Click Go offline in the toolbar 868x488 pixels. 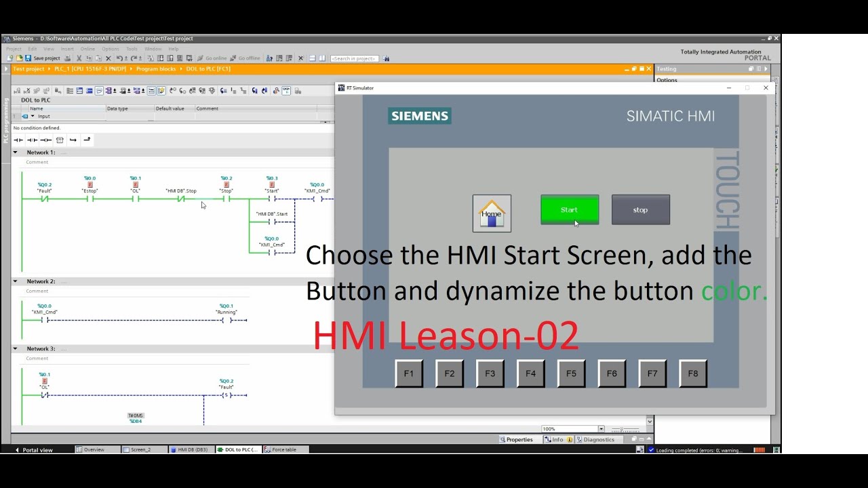[x=245, y=58]
